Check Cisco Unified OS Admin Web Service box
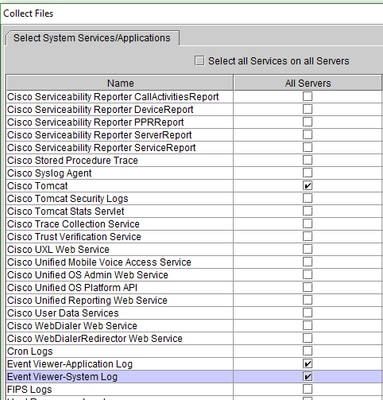Viewport: 383px width, 400px height. [308, 275]
